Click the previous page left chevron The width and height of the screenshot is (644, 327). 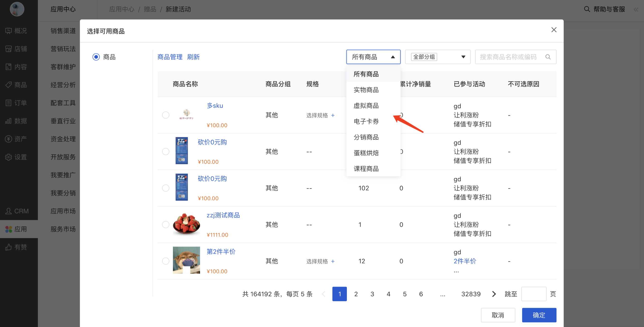coord(323,294)
